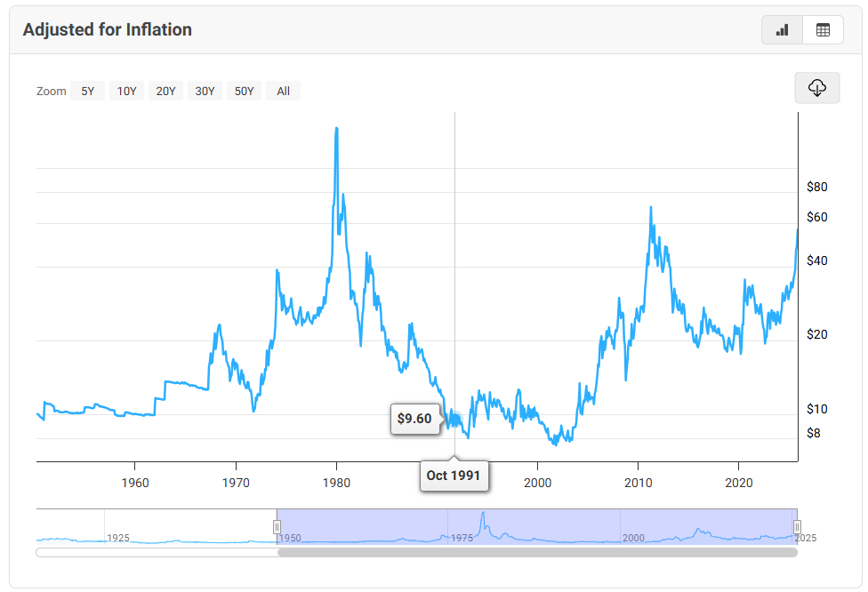Click the $60 y-axis label

(x=816, y=217)
